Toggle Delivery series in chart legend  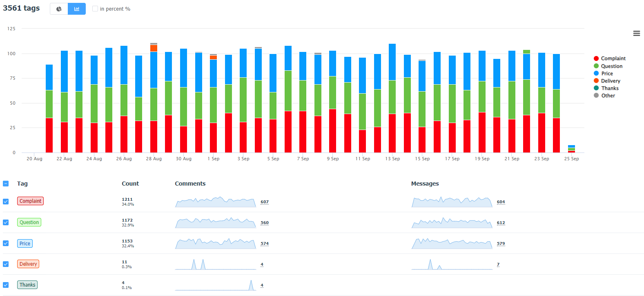coord(607,81)
